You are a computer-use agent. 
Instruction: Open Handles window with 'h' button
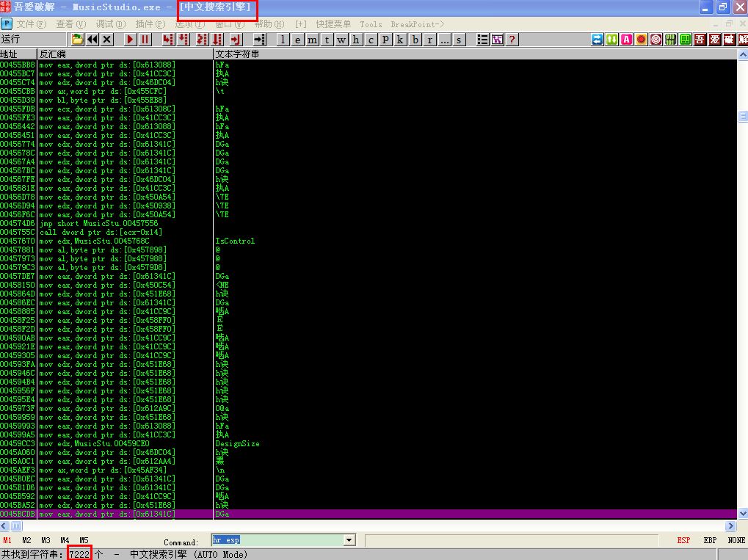[356, 40]
